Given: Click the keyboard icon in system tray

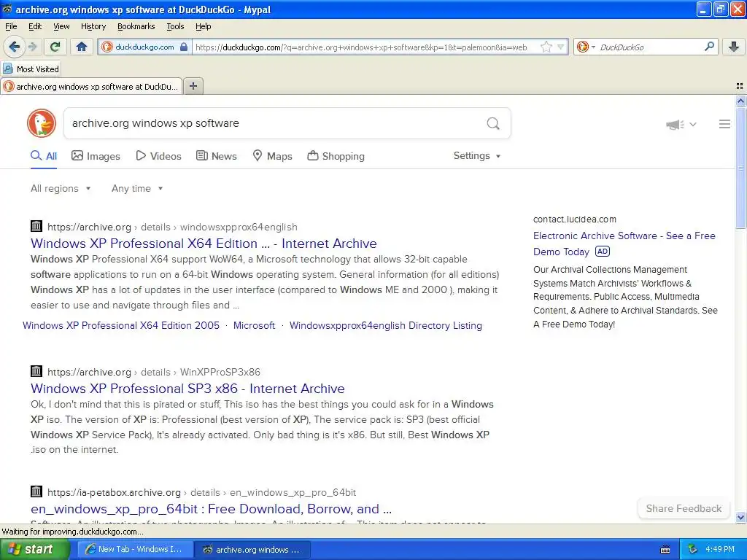Looking at the screenshot, I should coord(665,550).
